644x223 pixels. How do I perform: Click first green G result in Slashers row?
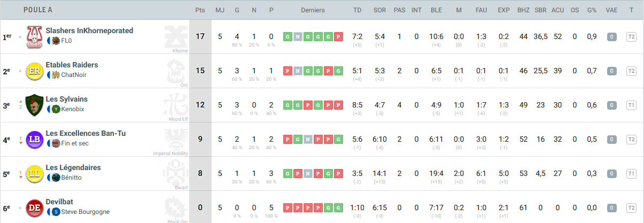[x=288, y=37]
